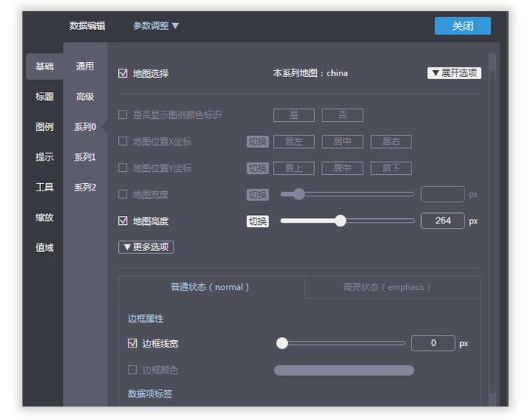The width and height of the screenshot is (531, 420).
Task: Expand the 更多选项 section
Action: click(146, 247)
